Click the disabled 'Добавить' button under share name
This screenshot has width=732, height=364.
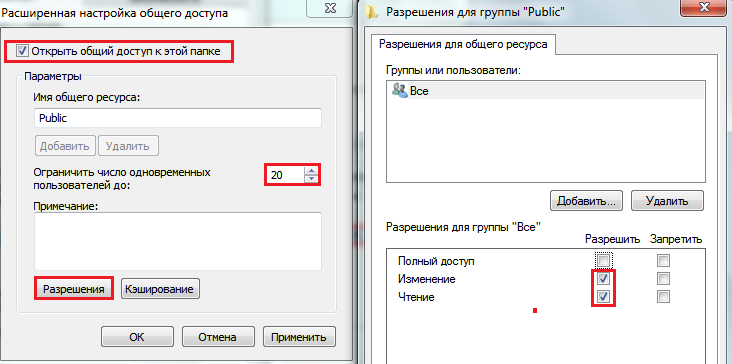65,146
